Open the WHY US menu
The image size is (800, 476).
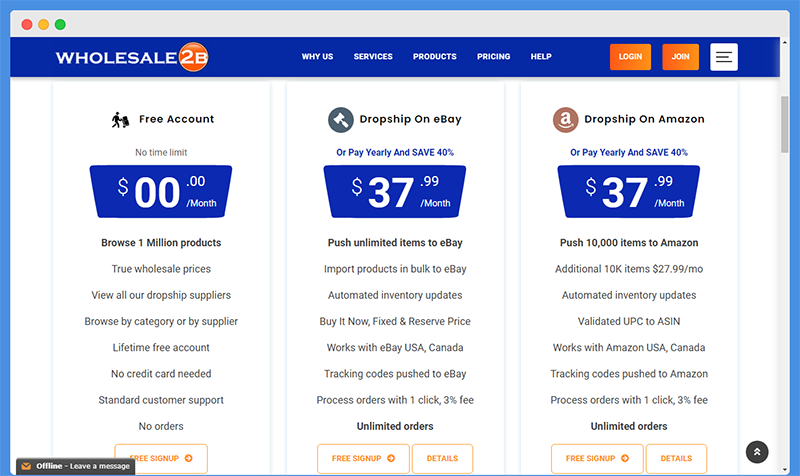(x=317, y=57)
